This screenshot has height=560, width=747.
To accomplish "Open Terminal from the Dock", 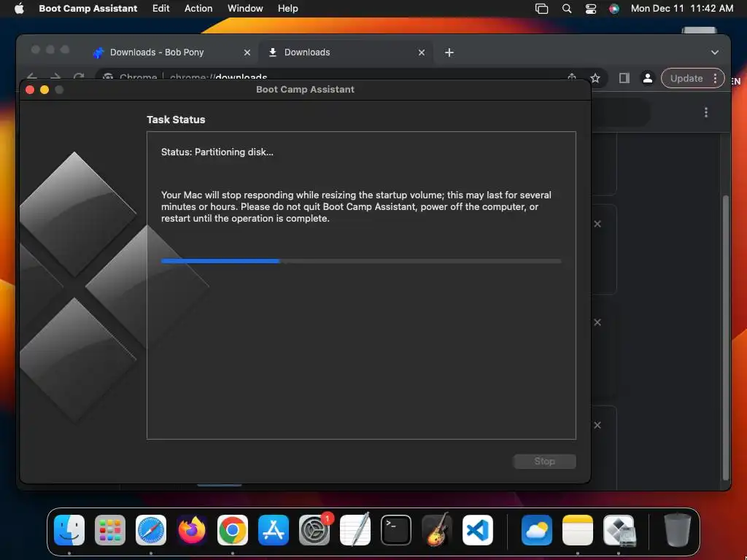I will [396, 530].
